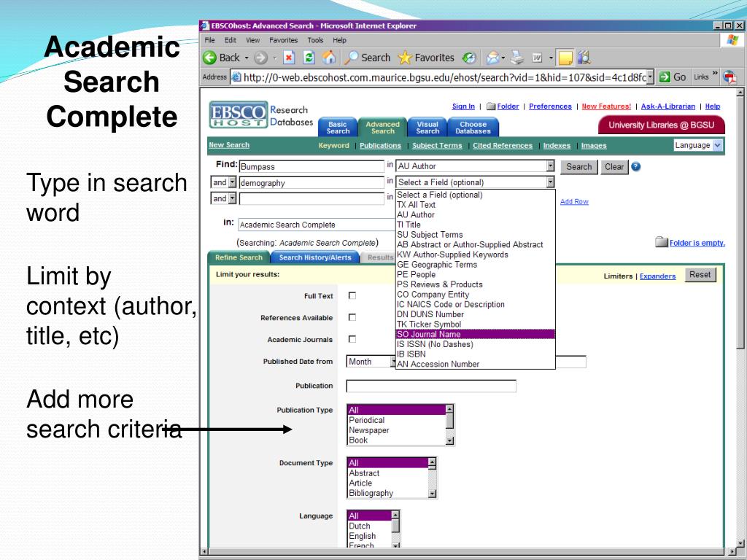The image size is (747, 560).
Task: Open the Search magnifier in the IE toolbar
Action: [352, 58]
